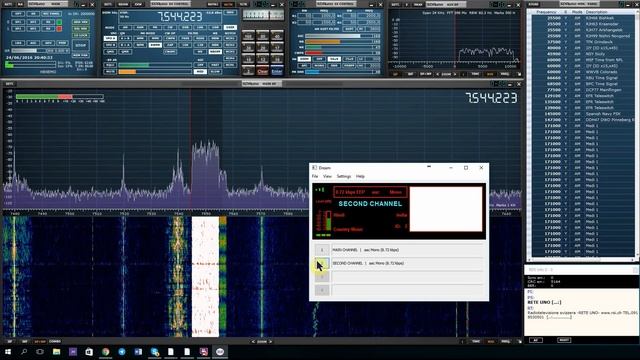
Task: Click the empty service button 4 in Dream
Action: tap(322, 290)
